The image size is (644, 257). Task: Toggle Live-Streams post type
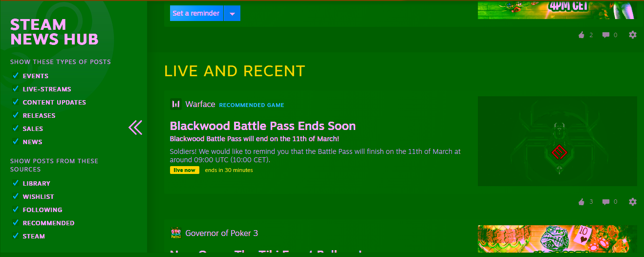16,89
